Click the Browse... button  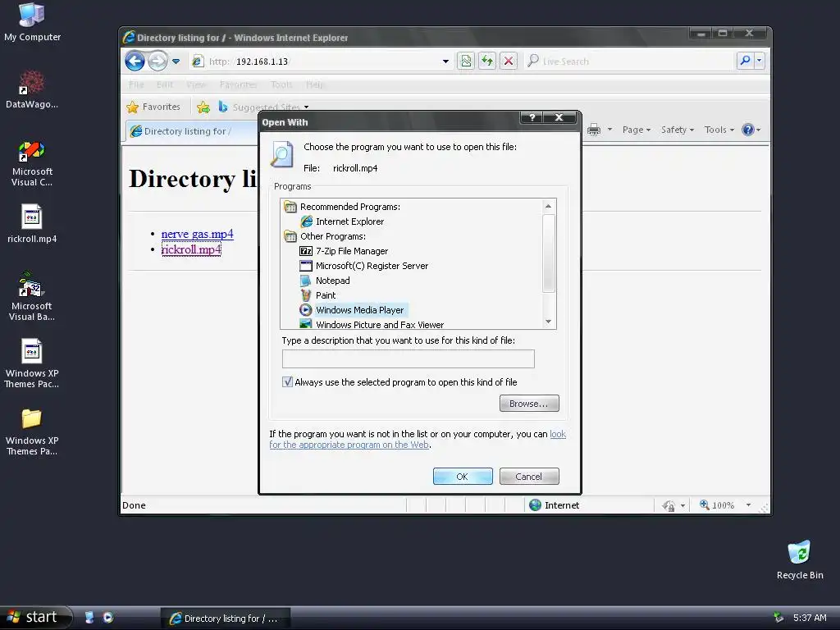point(529,404)
